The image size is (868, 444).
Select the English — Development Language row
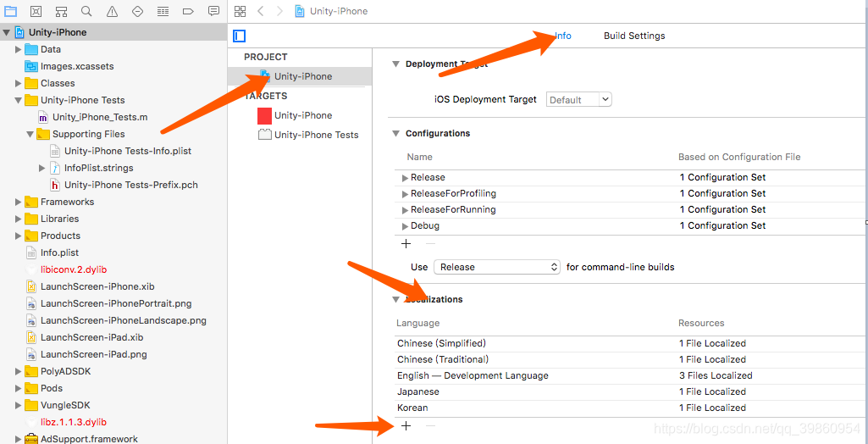(631, 375)
